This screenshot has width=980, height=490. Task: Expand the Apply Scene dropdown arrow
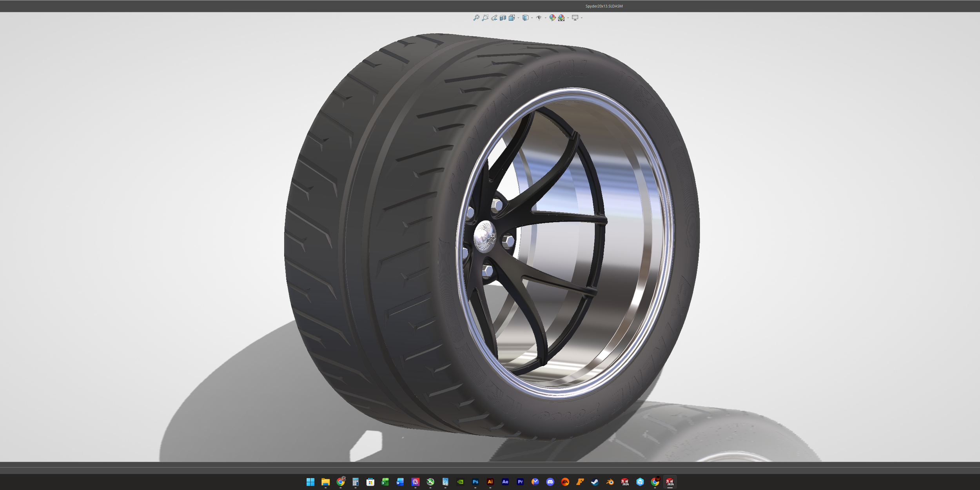pos(568,18)
